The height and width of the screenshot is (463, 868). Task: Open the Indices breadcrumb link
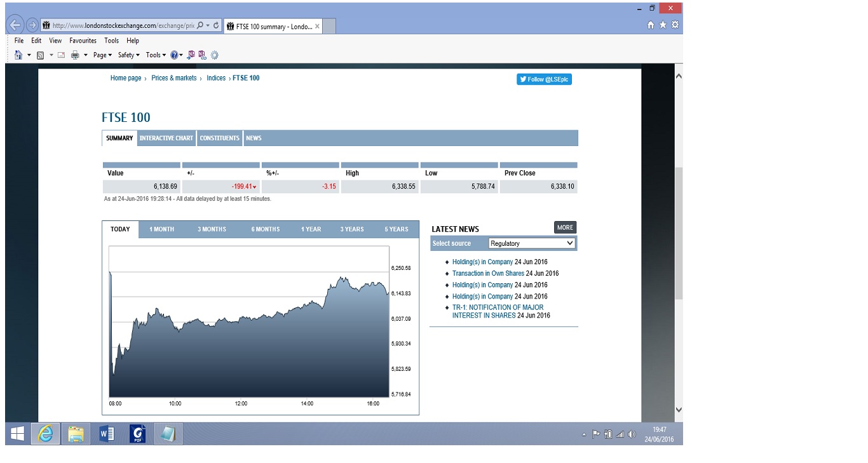click(x=216, y=78)
